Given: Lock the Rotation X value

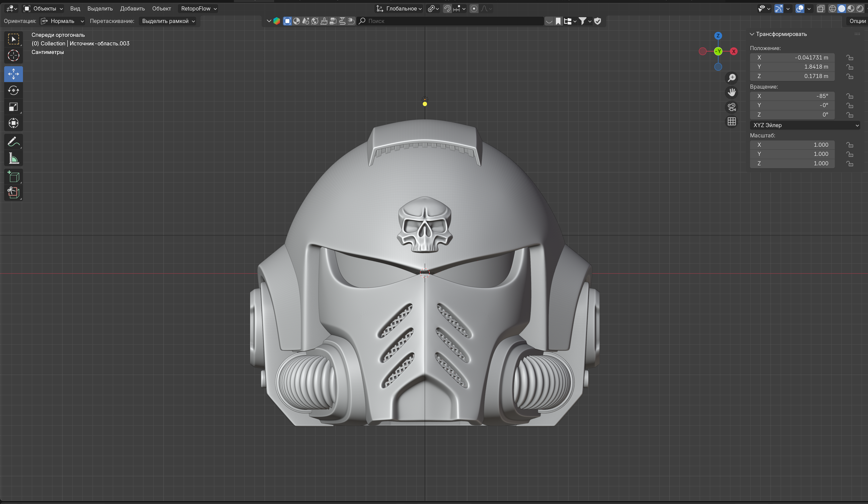Looking at the screenshot, I should click(850, 96).
